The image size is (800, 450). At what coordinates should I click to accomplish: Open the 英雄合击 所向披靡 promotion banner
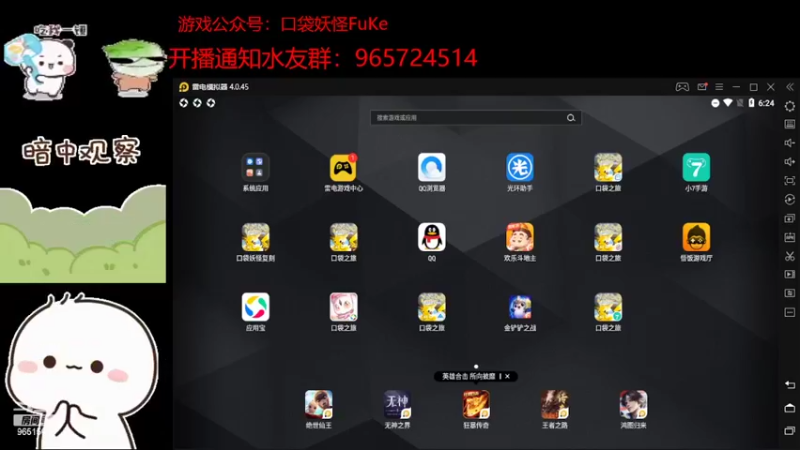(x=468, y=377)
